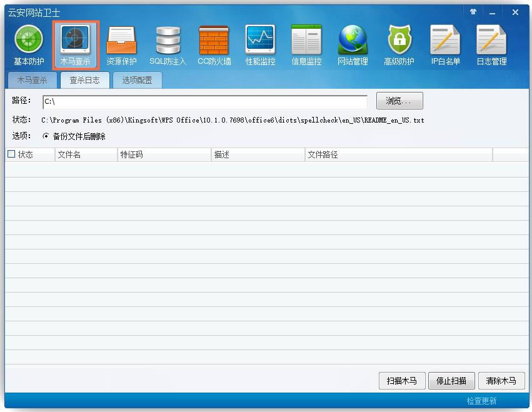Open the SQL防注入 database module

click(x=168, y=45)
